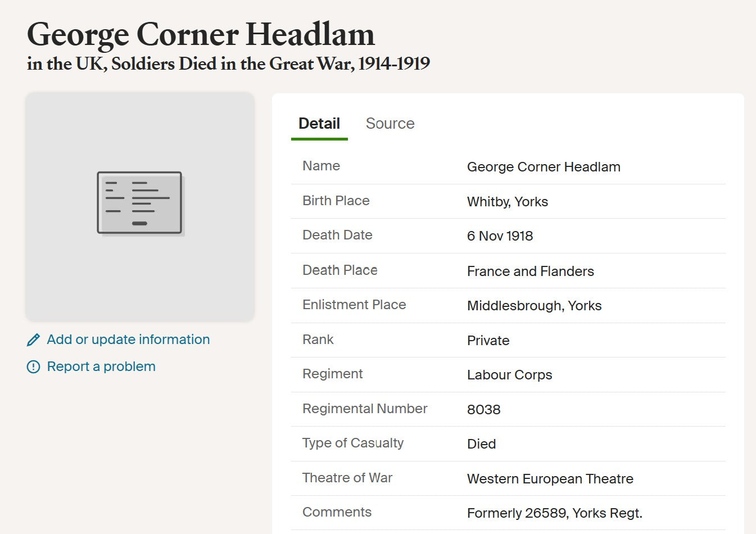Click the large George Corner Headlam page heading
The height and width of the screenshot is (534, 756).
tap(201, 34)
